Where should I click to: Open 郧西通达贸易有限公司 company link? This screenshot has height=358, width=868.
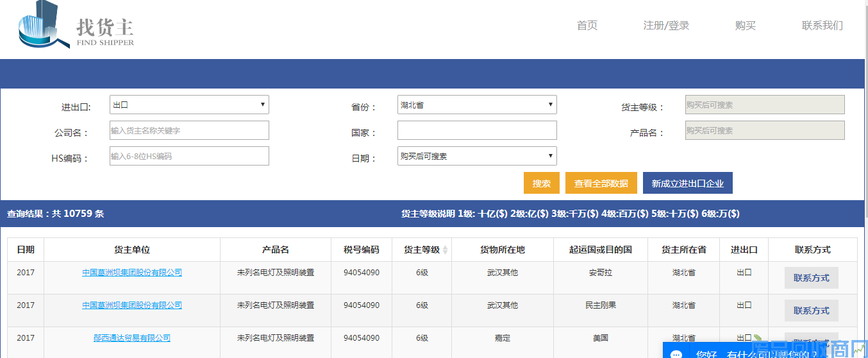132,338
